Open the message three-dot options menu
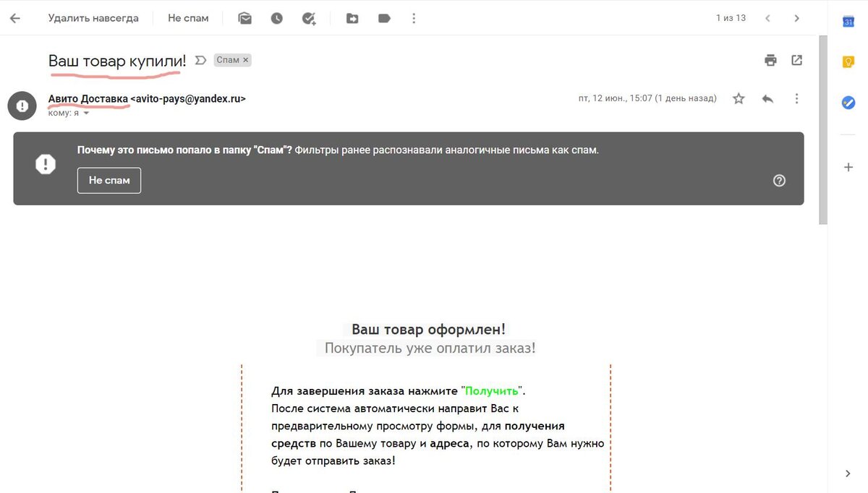The height and width of the screenshot is (493, 868). (796, 98)
